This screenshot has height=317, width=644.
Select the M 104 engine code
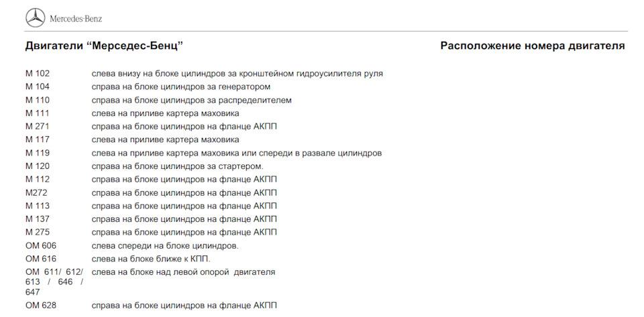[x=38, y=87]
